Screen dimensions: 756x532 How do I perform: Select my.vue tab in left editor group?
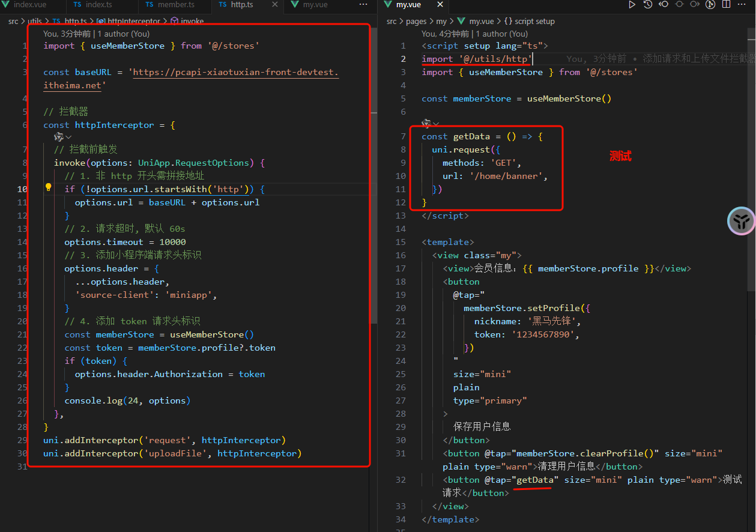315,5
